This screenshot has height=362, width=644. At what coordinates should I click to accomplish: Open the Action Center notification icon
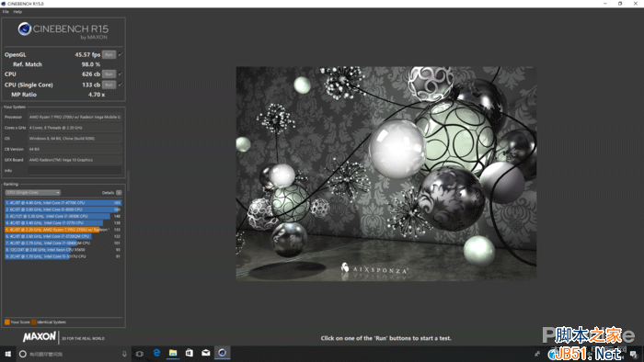pyautogui.click(x=634, y=355)
